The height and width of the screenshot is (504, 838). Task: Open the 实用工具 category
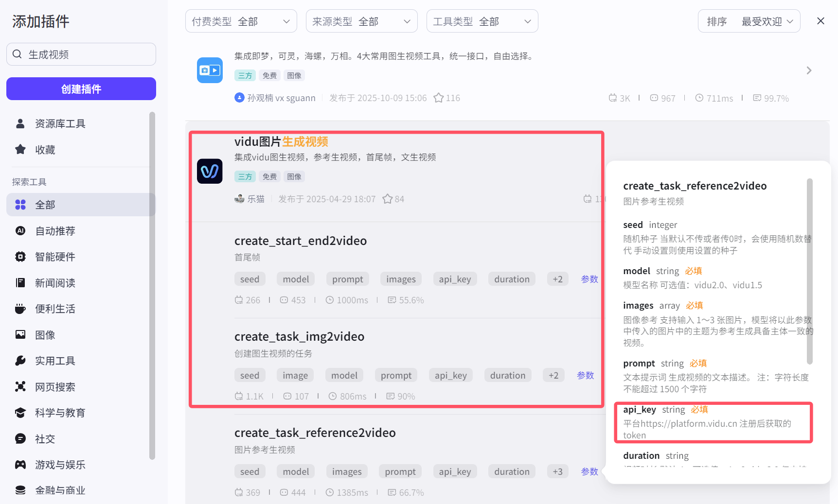pos(54,361)
